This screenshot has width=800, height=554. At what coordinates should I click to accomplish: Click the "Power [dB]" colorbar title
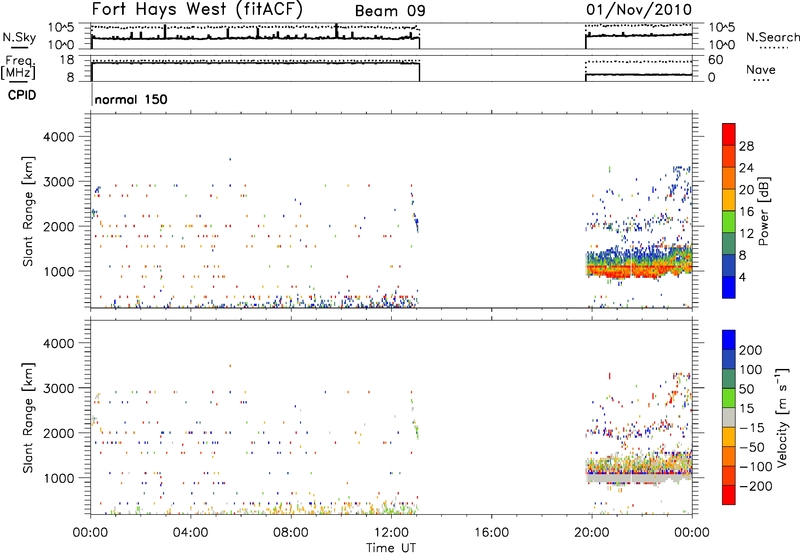click(764, 211)
